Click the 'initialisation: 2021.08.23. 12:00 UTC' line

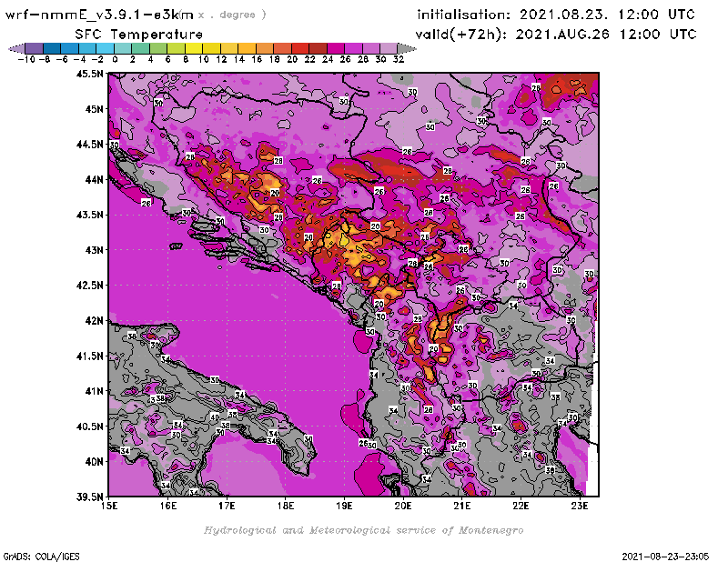[x=556, y=15]
